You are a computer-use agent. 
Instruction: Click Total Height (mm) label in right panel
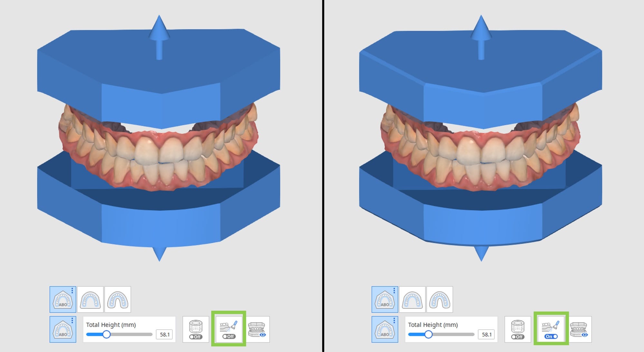tap(433, 325)
